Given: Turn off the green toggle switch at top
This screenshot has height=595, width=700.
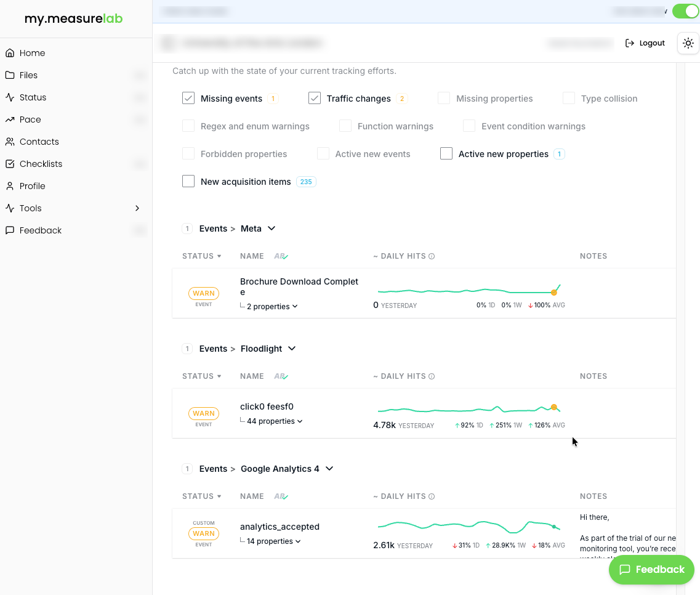Looking at the screenshot, I should pos(685,11).
